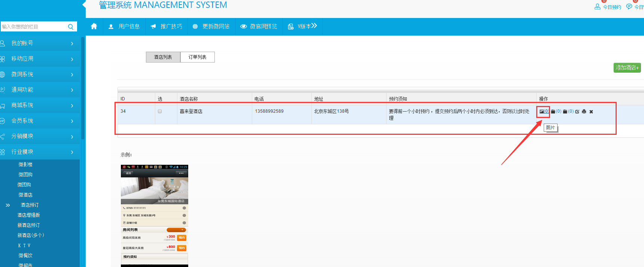Image resolution: width=644 pixels, height=267 pixels.
Task: Click the printer icon for hotel 34
Action: (584, 112)
